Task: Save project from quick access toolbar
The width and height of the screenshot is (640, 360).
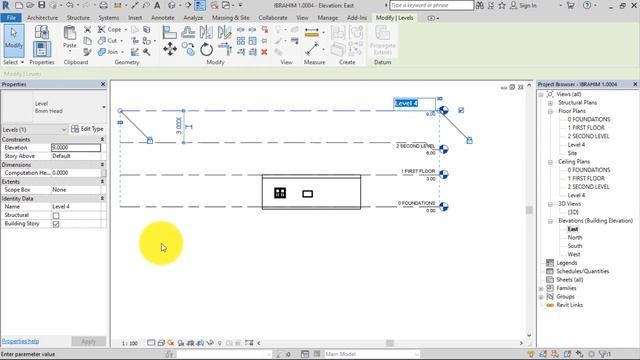Action: [42, 5]
